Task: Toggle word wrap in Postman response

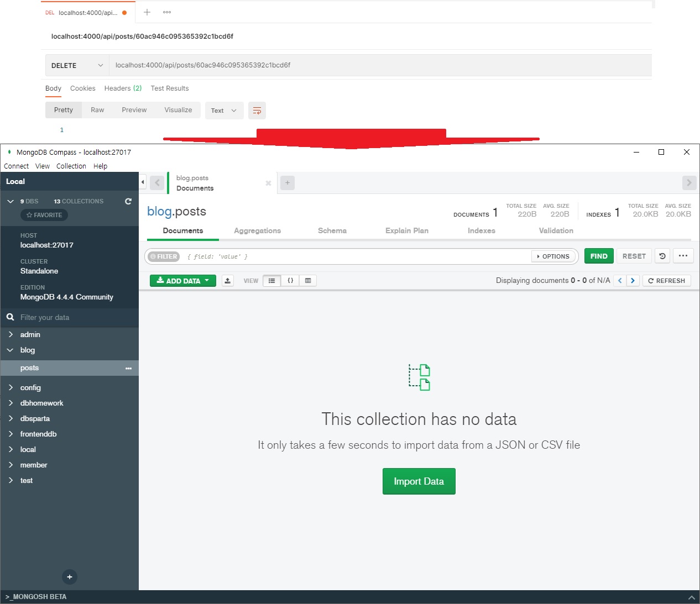Action: 257,111
